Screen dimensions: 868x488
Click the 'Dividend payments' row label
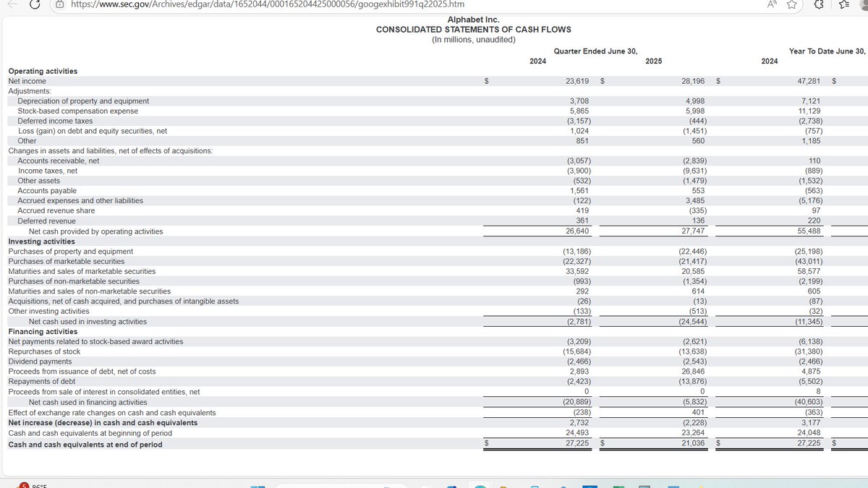[40, 361]
